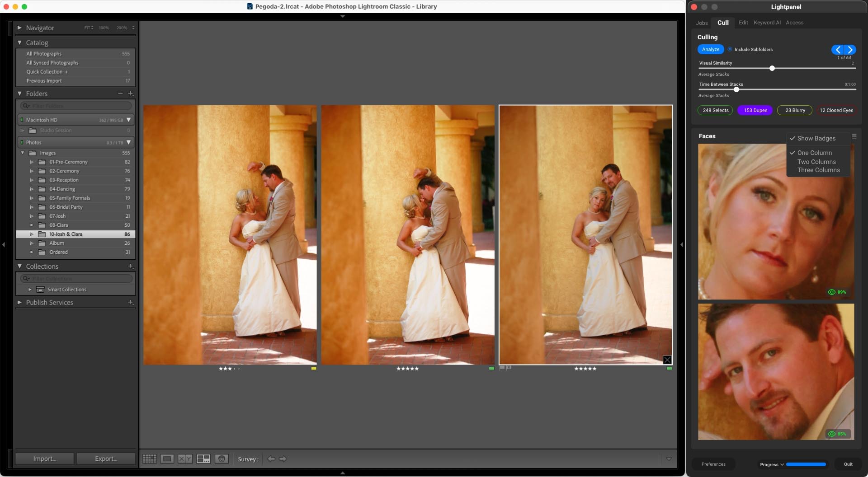Click the plus icon in Collections header

pyautogui.click(x=130, y=266)
